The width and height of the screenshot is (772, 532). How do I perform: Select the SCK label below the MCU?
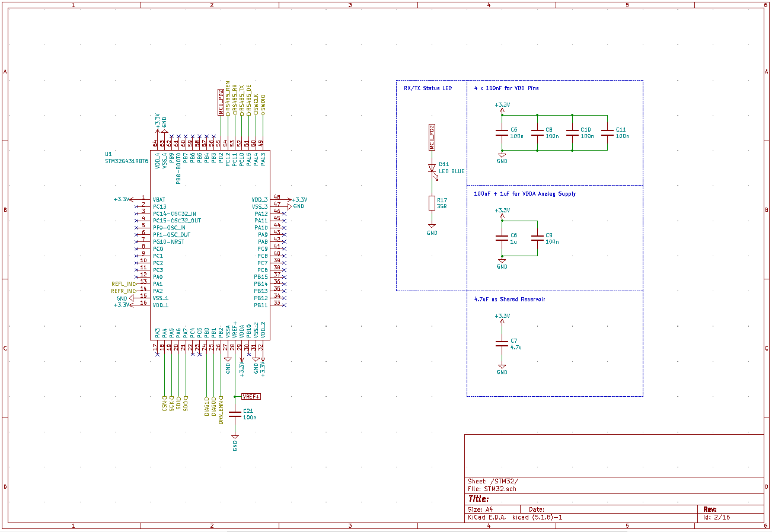coord(171,403)
